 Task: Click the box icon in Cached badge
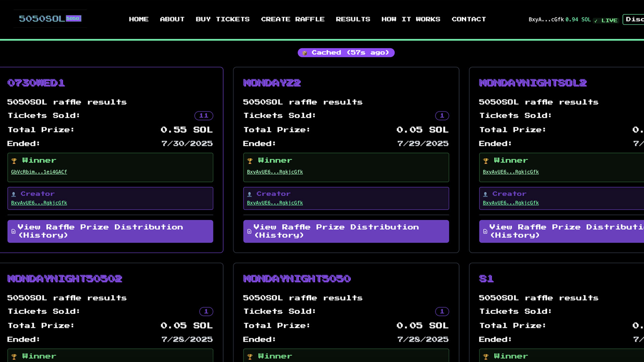tap(305, 53)
